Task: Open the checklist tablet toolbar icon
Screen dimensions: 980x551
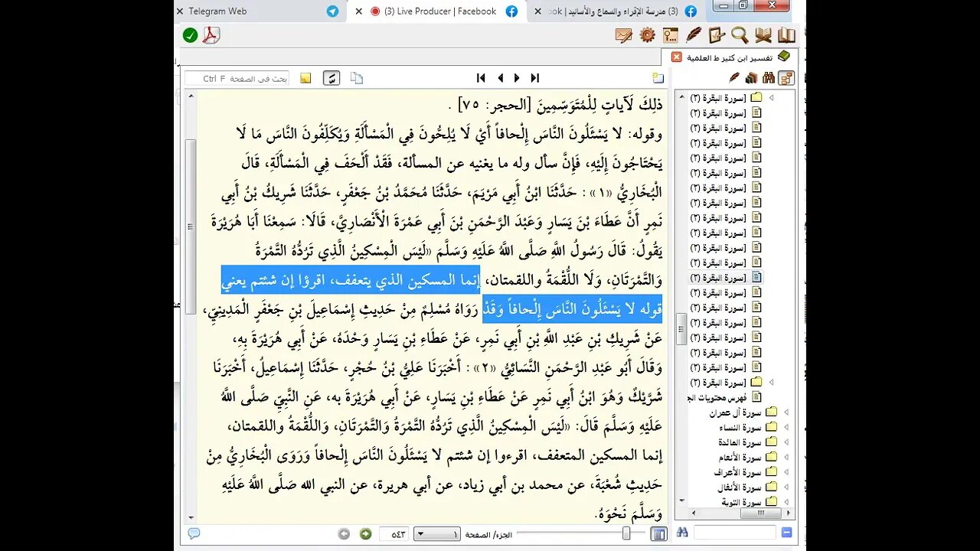Action: click(x=717, y=34)
